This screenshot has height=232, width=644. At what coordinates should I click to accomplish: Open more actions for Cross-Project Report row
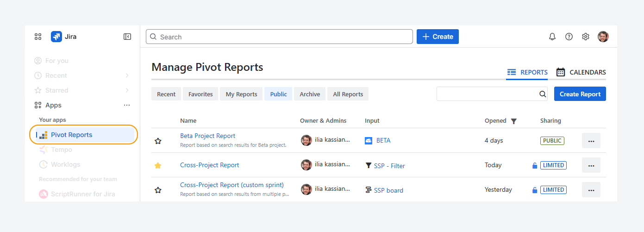pos(591,165)
